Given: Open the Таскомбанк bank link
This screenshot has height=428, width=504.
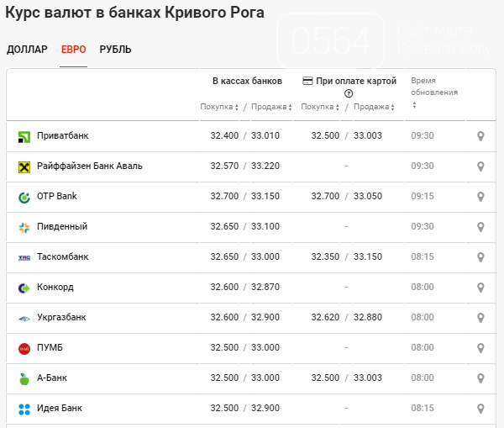Looking at the screenshot, I should coord(63,256).
